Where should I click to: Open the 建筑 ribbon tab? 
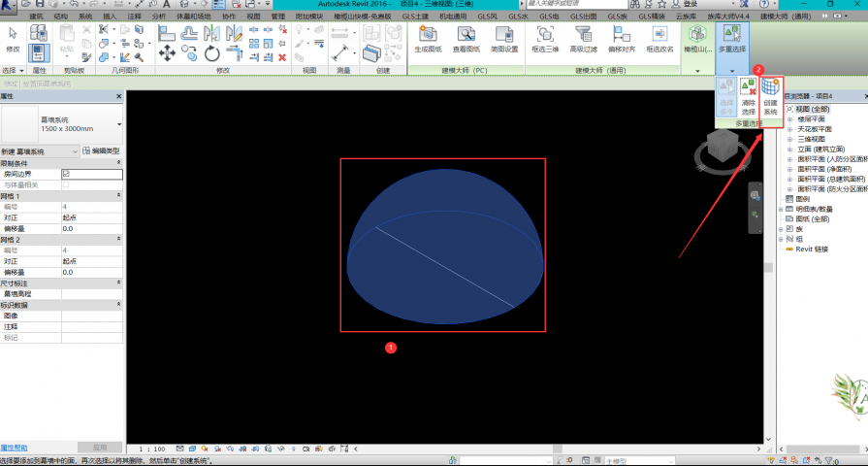coord(37,17)
